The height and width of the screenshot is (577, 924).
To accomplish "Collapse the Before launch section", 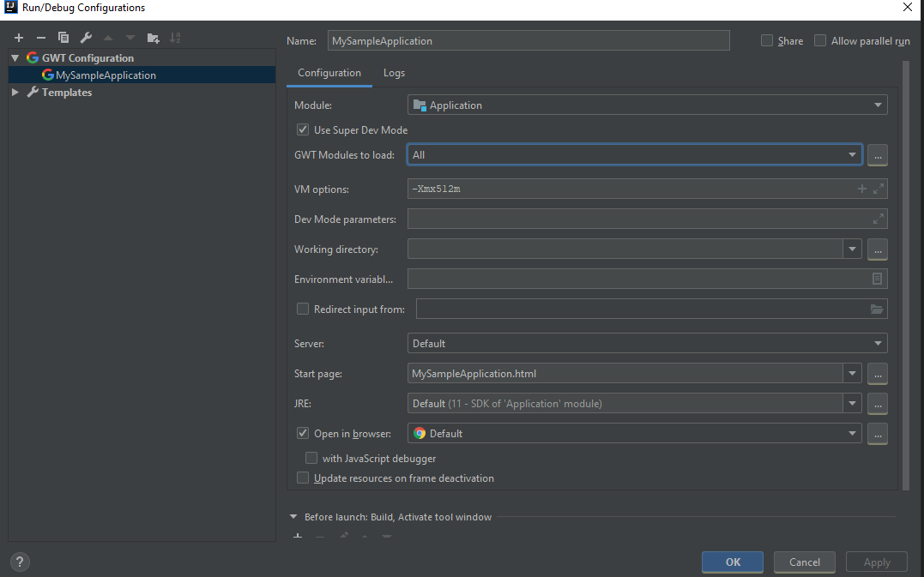I will pos(293,517).
